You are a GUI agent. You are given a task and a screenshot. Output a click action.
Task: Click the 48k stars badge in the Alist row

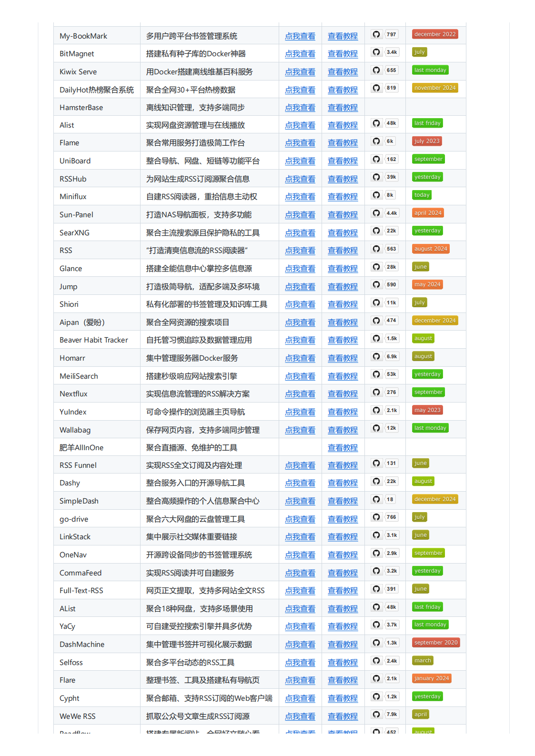[392, 123]
